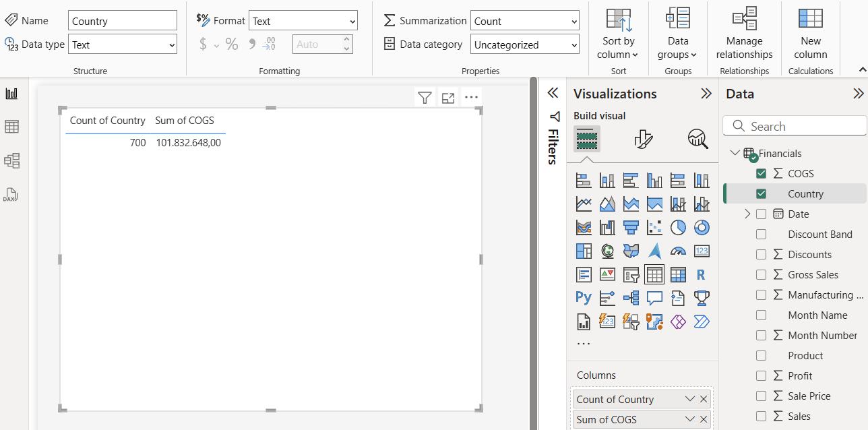Uncheck the Country field checkbox
Screen dimensions: 868x430
tap(761, 193)
